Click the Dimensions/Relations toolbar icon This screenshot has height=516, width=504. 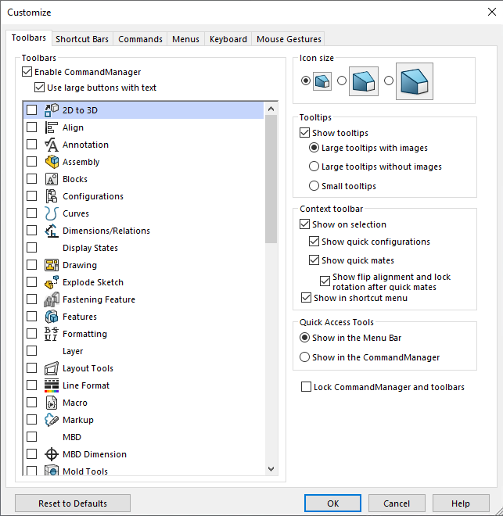click(x=52, y=231)
